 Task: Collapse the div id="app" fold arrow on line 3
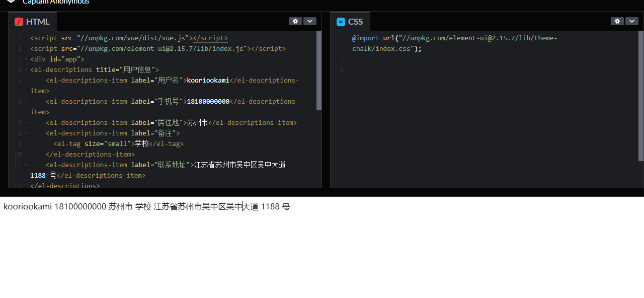click(x=26, y=59)
